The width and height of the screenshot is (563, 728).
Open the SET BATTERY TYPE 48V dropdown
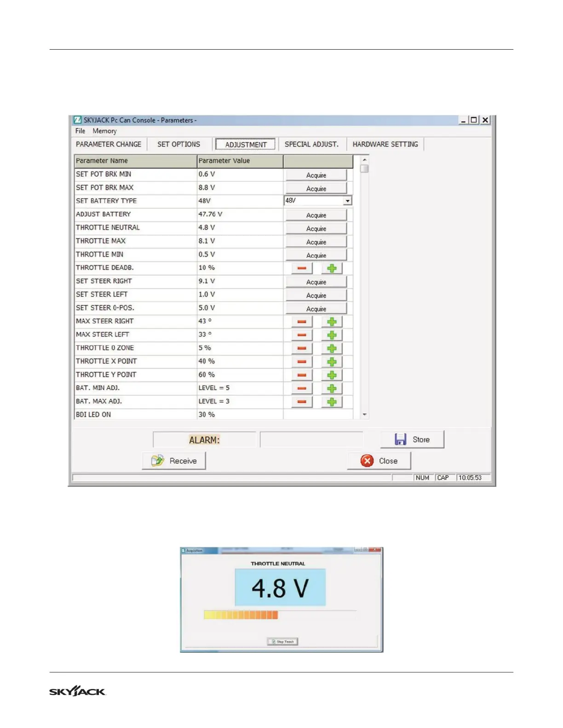click(348, 201)
